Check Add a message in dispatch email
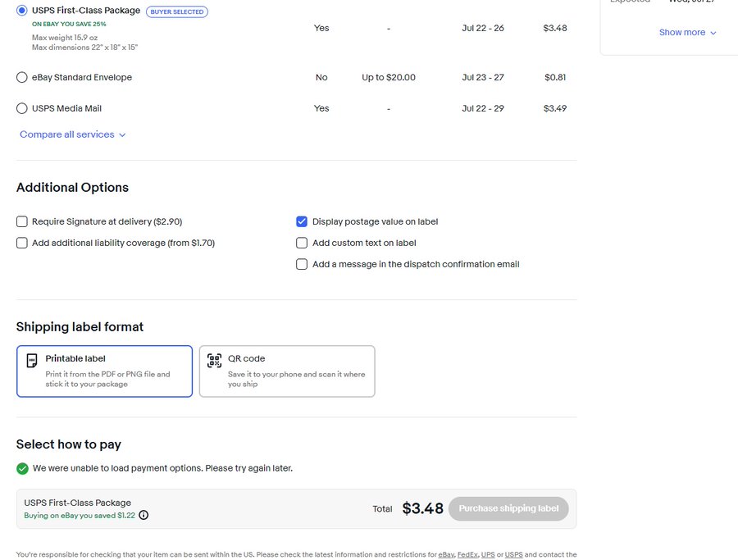Viewport: 738px width, 560px height. 302,264
